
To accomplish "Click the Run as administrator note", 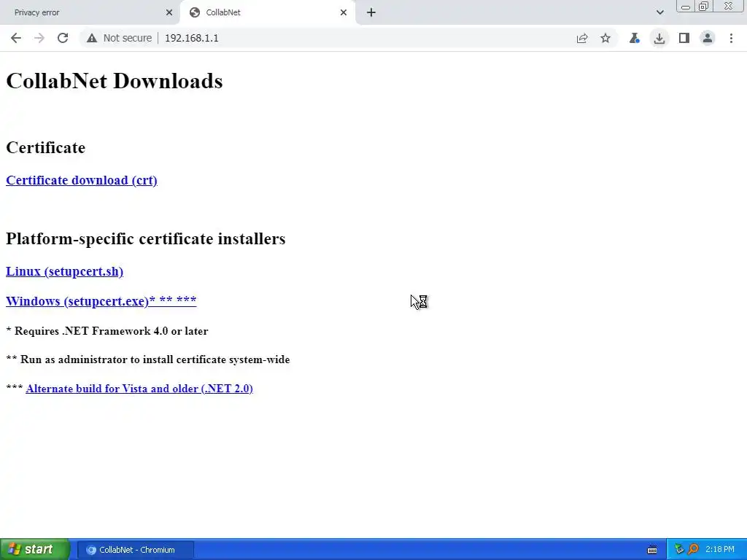I will point(148,359).
